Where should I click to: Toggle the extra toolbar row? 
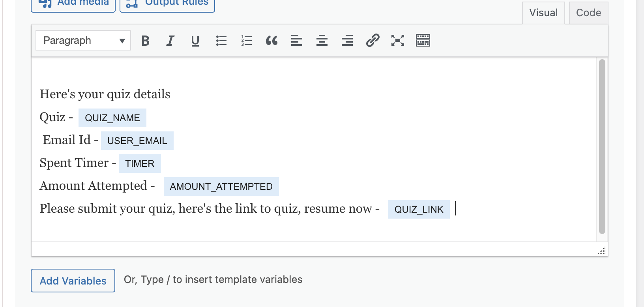pyautogui.click(x=423, y=41)
